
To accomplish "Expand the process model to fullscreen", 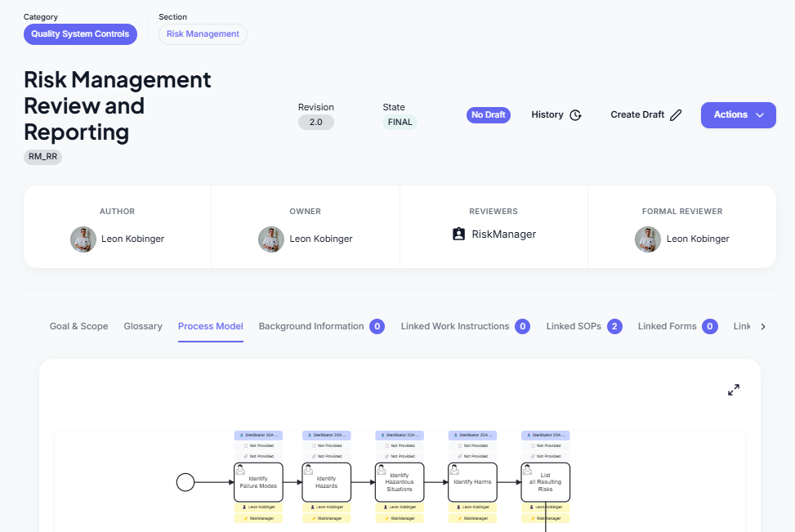I will pos(733,391).
